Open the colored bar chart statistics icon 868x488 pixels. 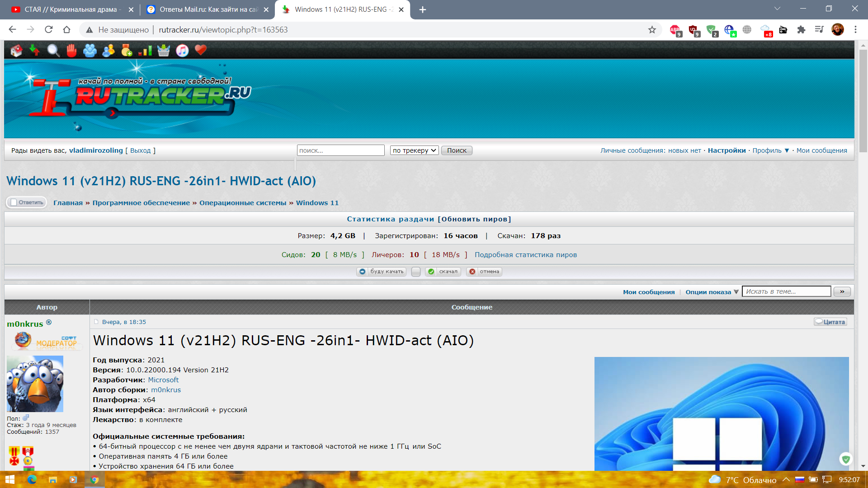click(145, 51)
